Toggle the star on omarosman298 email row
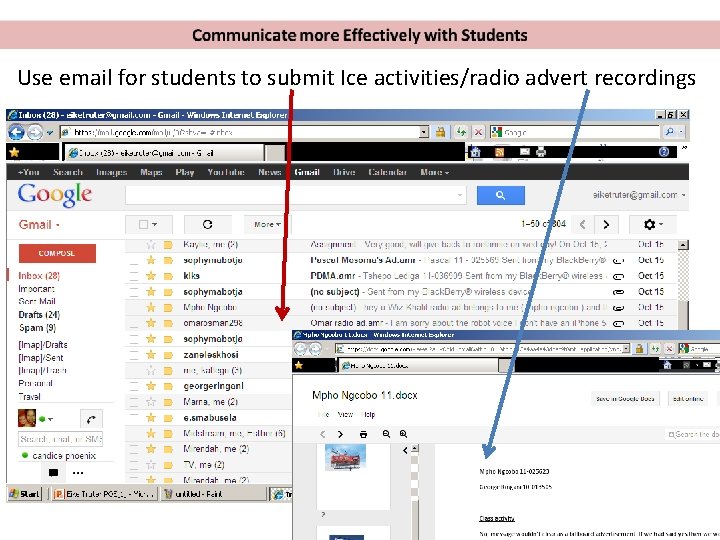Screen dimensions: 720x540 coord(151,323)
